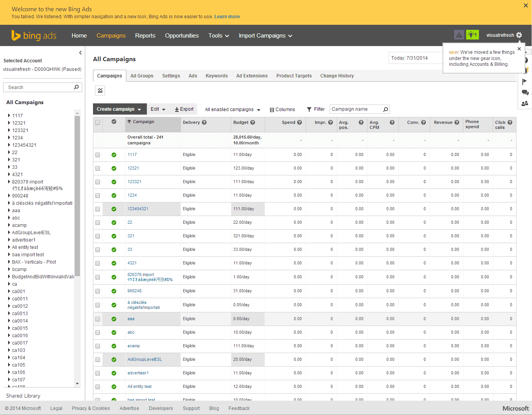
Task: Open the Tools menu dropdown
Action: (219, 36)
